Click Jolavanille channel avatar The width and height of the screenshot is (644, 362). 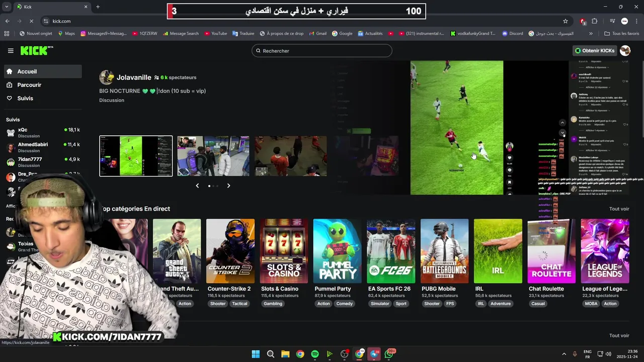coord(106,77)
